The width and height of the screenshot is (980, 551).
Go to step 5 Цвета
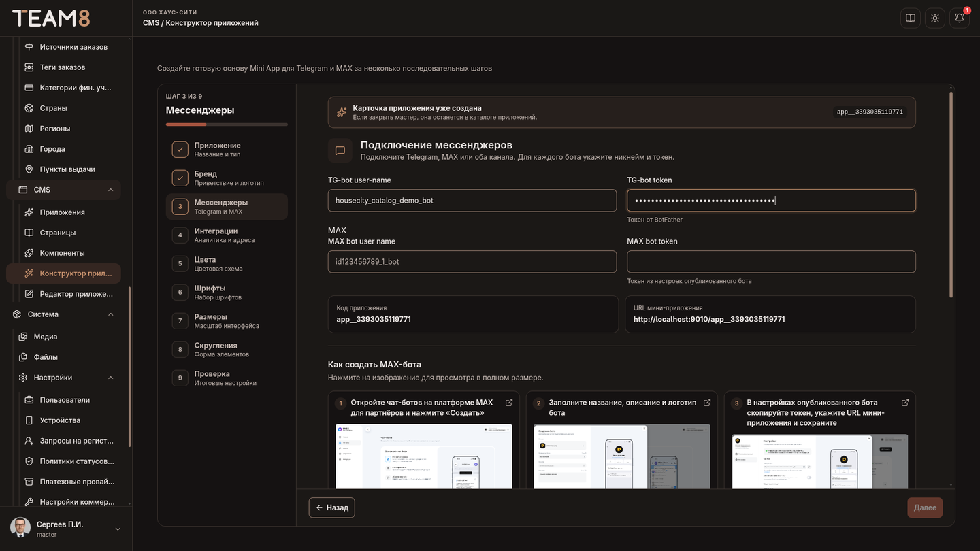[x=227, y=264]
